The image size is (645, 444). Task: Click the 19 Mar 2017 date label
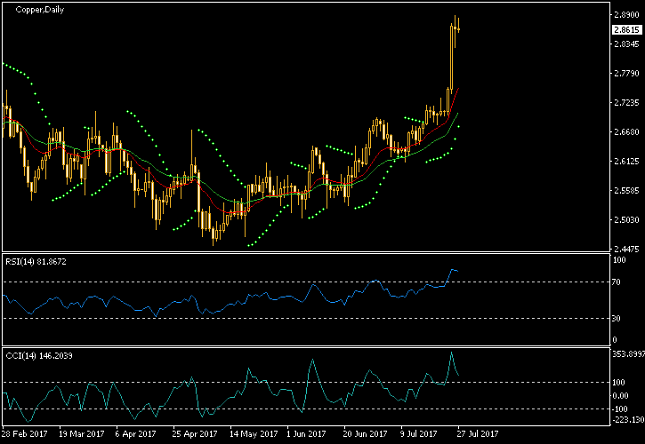(81, 434)
